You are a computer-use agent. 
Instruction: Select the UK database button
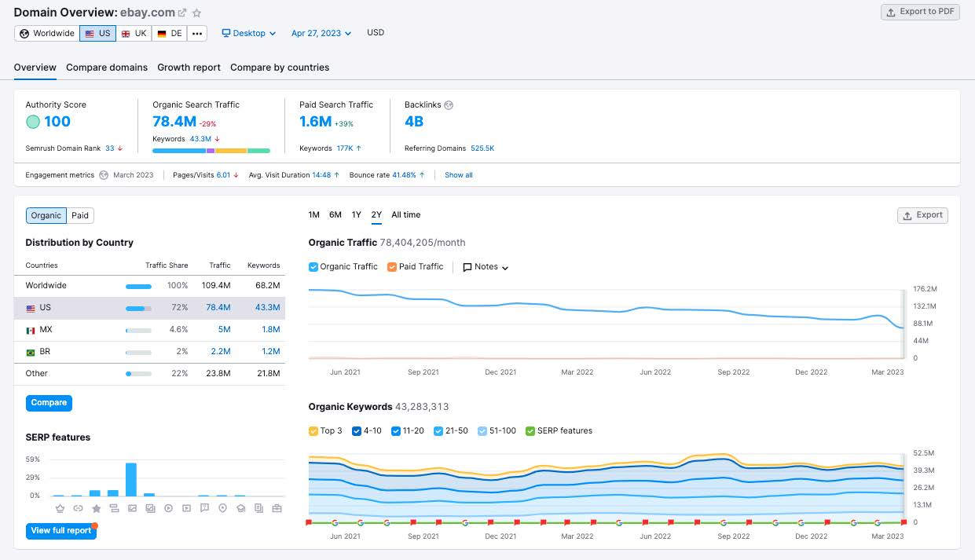(134, 34)
